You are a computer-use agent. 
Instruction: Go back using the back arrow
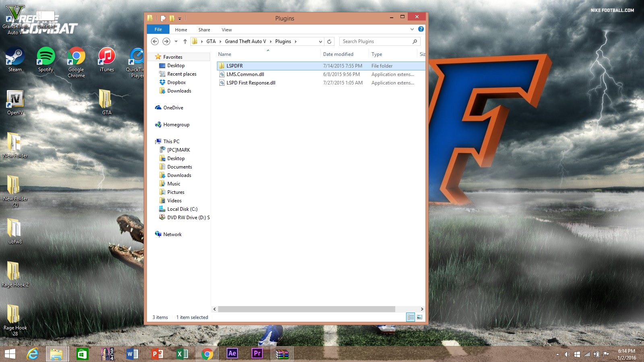(155, 41)
